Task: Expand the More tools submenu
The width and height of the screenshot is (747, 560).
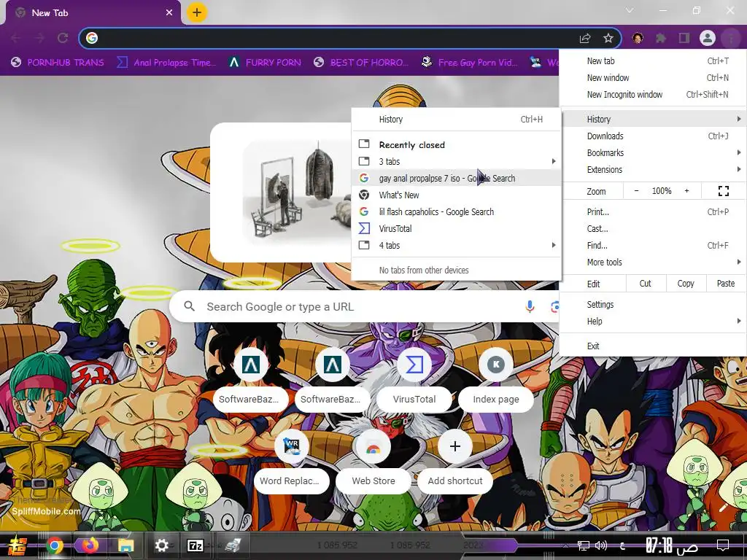Action: click(x=653, y=262)
